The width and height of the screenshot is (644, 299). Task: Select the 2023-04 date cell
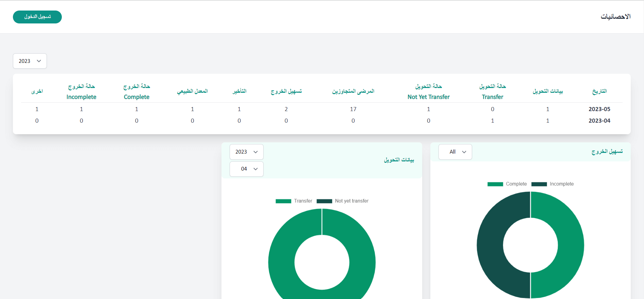(x=600, y=121)
